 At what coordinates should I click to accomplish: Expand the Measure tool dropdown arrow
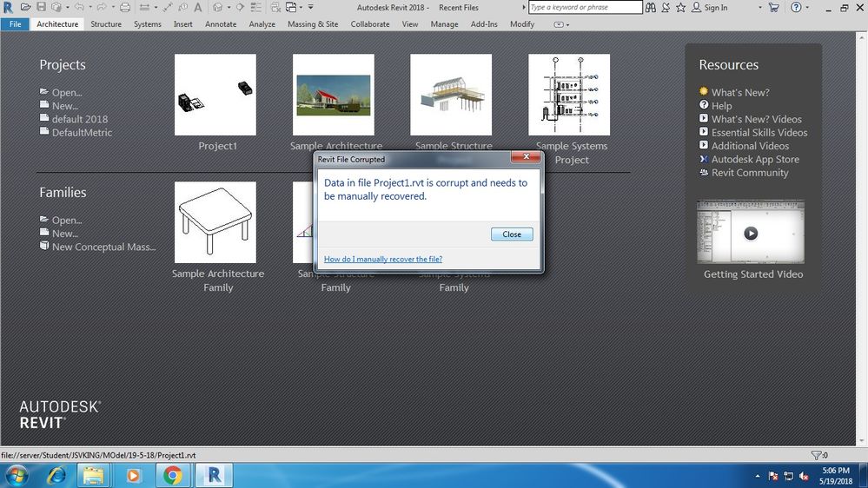tap(156, 8)
